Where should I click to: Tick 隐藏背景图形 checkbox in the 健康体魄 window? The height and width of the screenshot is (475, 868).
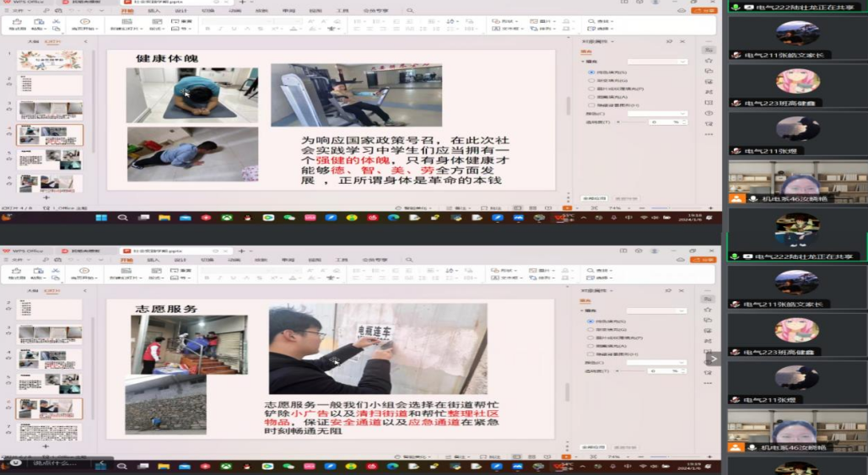click(x=590, y=104)
